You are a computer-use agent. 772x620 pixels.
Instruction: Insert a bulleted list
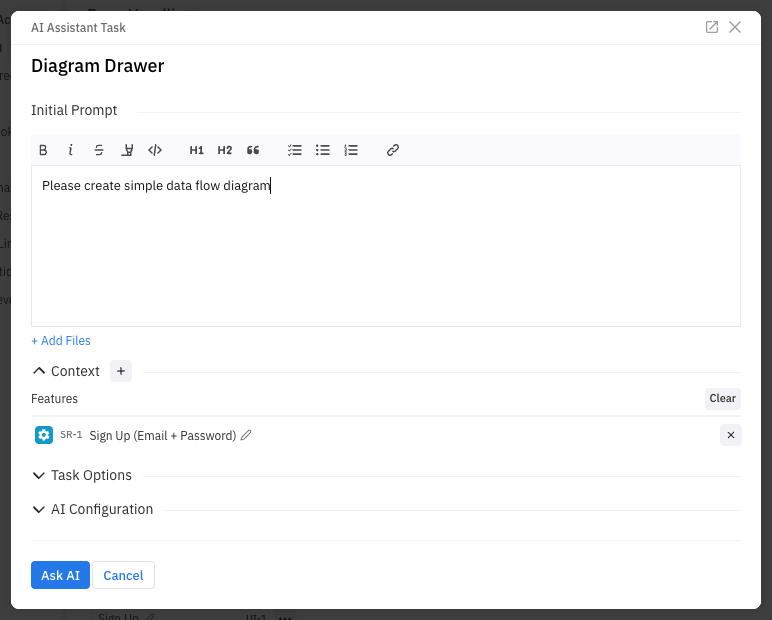pyautogui.click(x=323, y=150)
